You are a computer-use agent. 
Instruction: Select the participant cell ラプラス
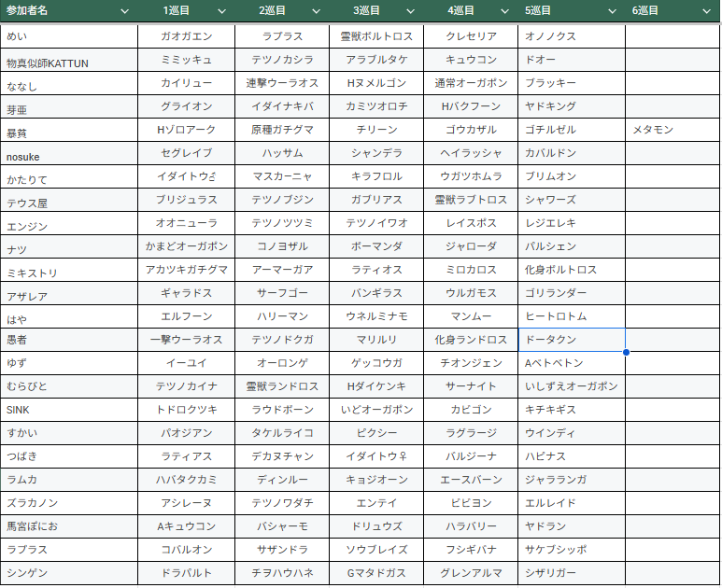[69, 550]
